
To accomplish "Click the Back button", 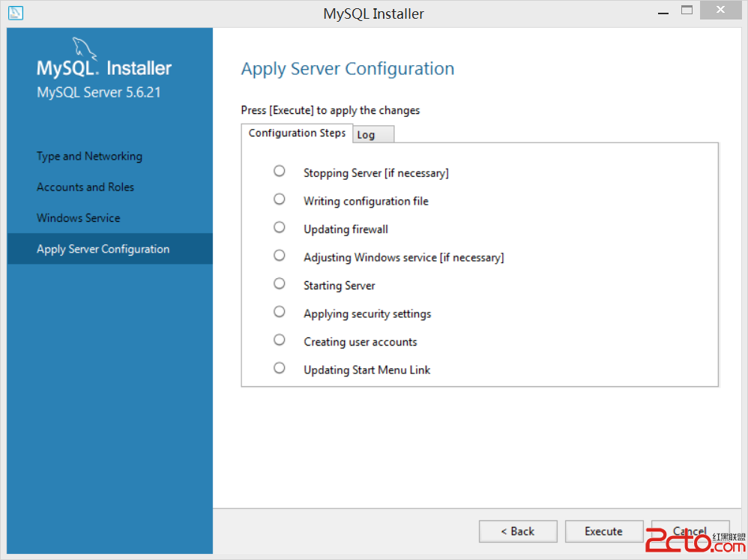I will point(518,532).
